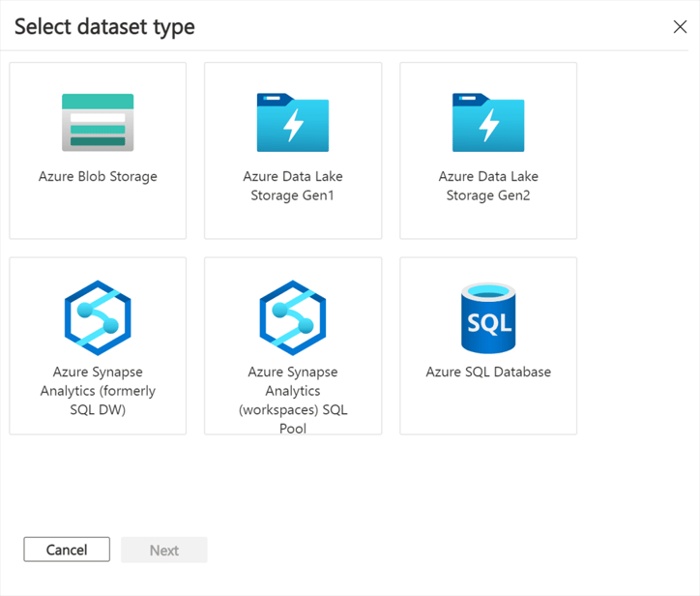
Task: Click the disabled Next button
Action: 164,550
